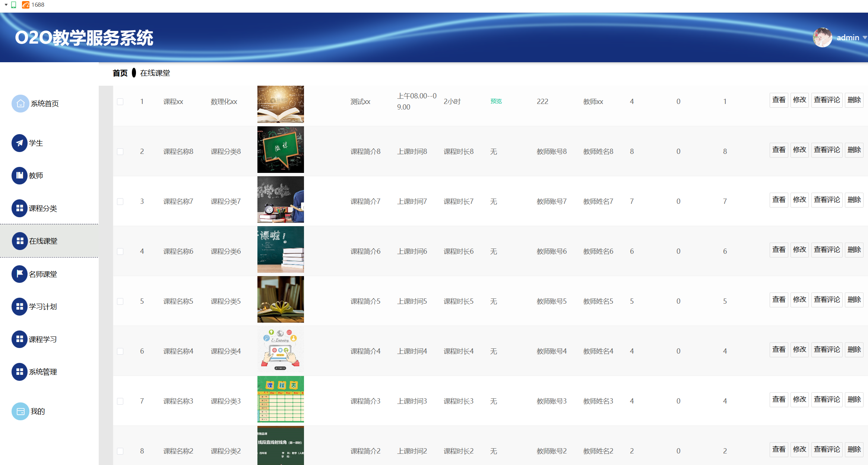Click the 预览 link in row 1

point(496,101)
